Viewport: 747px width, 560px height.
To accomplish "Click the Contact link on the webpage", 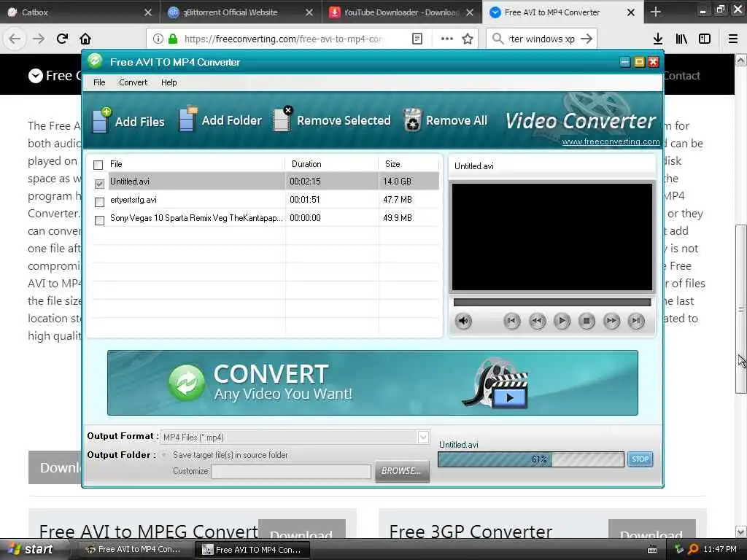I will pyautogui.click(x=682, y=75).
